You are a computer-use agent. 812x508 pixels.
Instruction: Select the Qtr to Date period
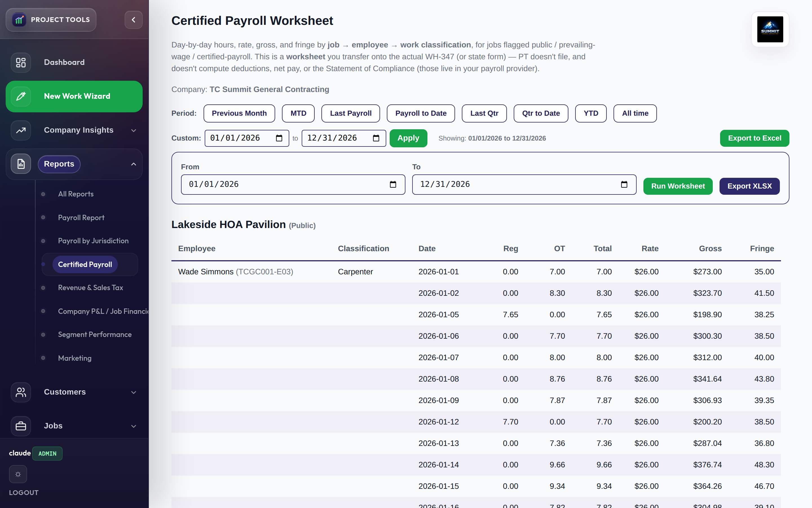pos(541,113)
